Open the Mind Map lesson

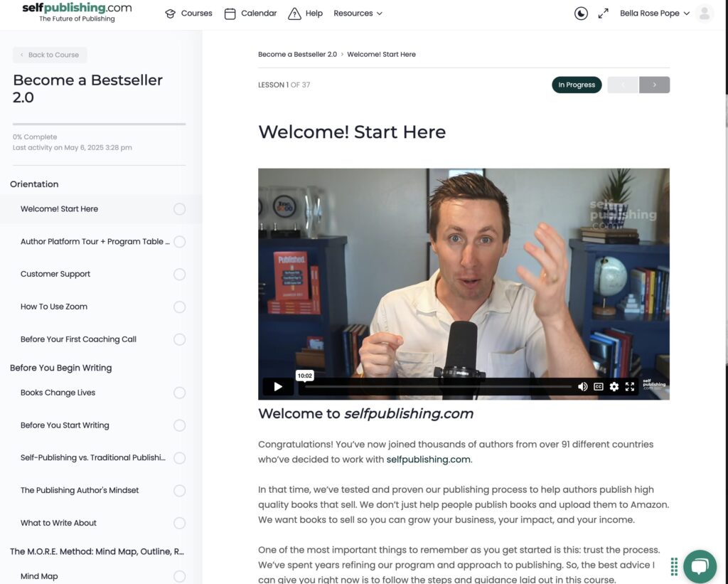[x=39, y=576]
